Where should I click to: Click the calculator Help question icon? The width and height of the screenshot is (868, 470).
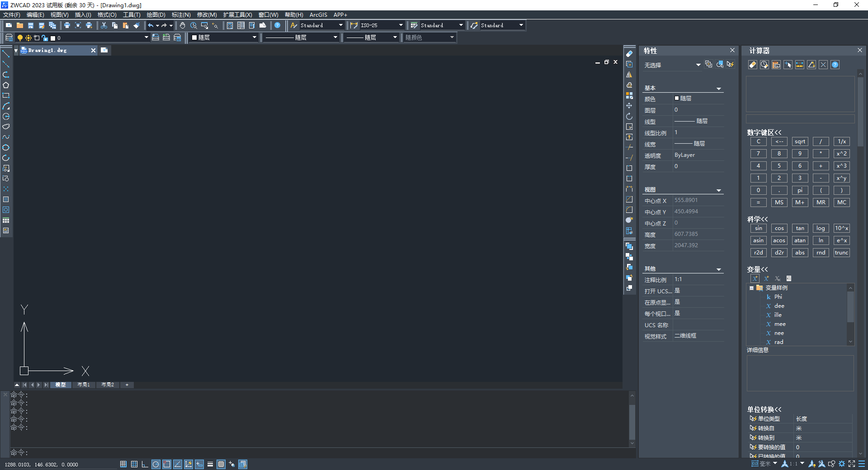pos(835,65)
